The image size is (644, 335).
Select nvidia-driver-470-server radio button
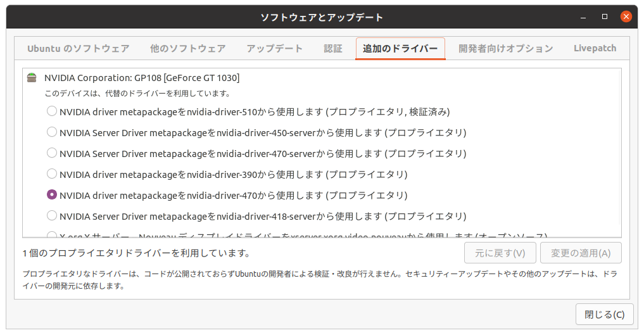pos(52,153)
